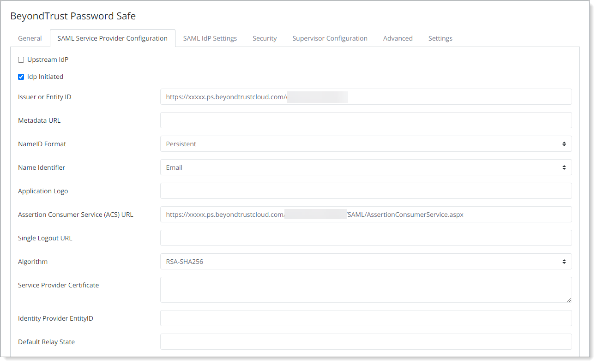Image resolution: width=597 pixels, height=364 pixels.
Task: Open the SAML IdP Settings tab
Action: (210, 38)
